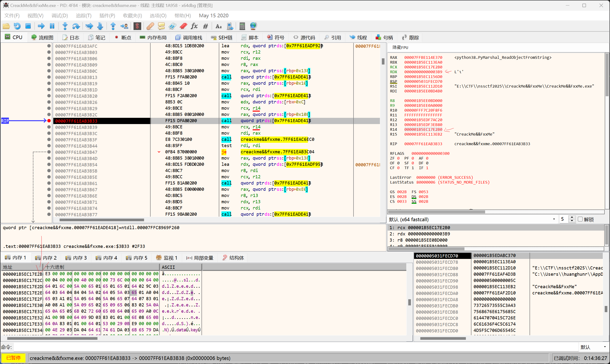Open the Scylla plugin icon

(137, 26)
